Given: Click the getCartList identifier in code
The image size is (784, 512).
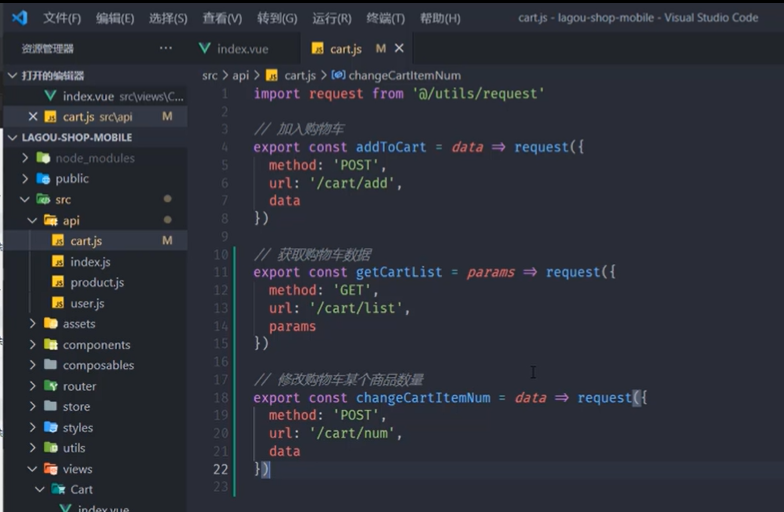Looking at the screenshot, I should pos(399,272).
